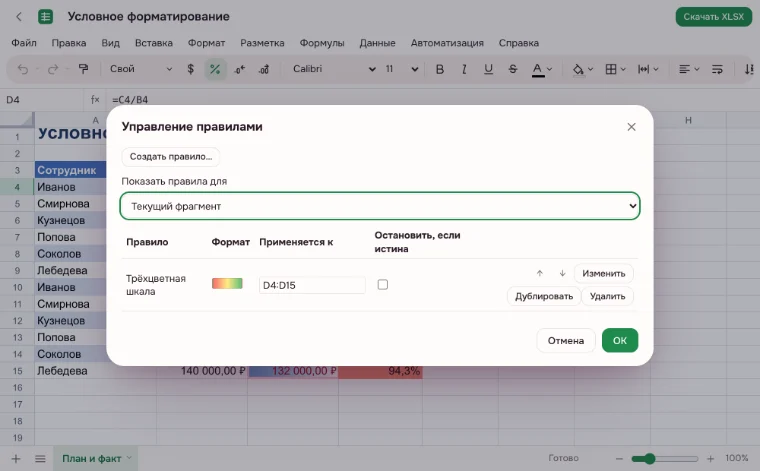Screen dimensions: 760x471
Task: Toggle italic formatting
Action: (x=464, y=69)
